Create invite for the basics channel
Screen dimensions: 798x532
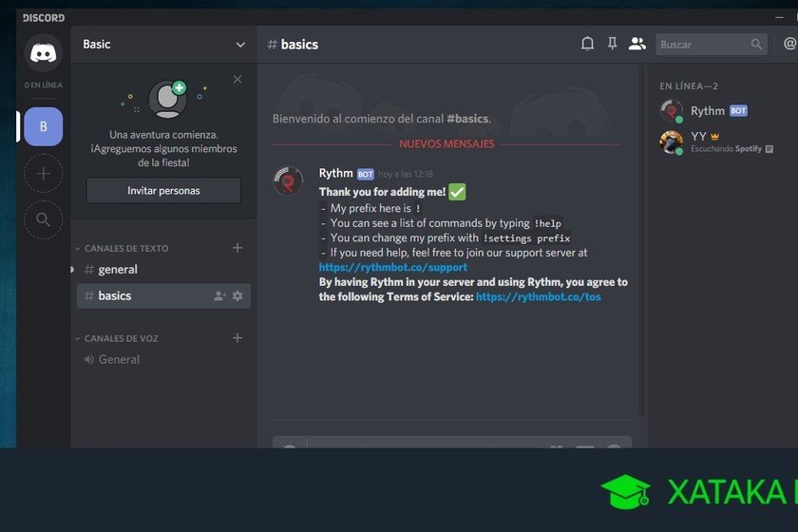click(219, 295)
